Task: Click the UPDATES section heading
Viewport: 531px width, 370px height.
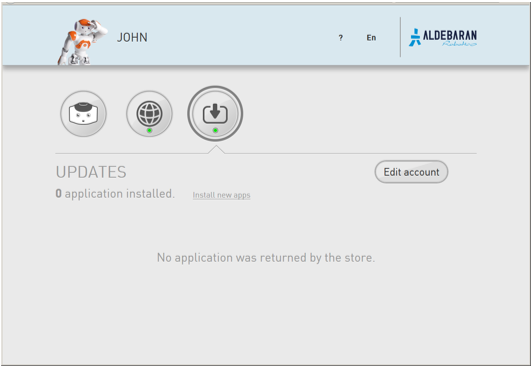Action: tap(91, 172)
